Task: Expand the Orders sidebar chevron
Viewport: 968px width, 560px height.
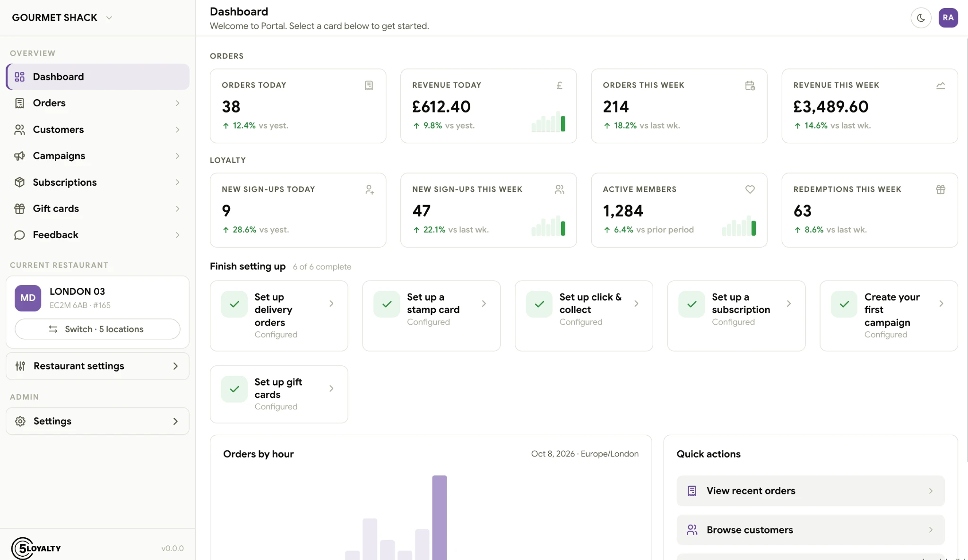Action: 178,103
